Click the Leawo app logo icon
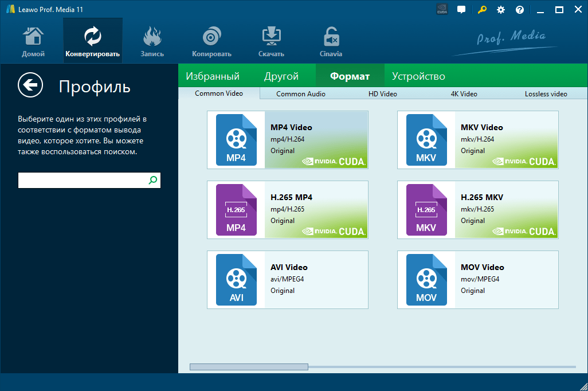The width and height of the screenshot is (588, 391). tap(10, 9)
